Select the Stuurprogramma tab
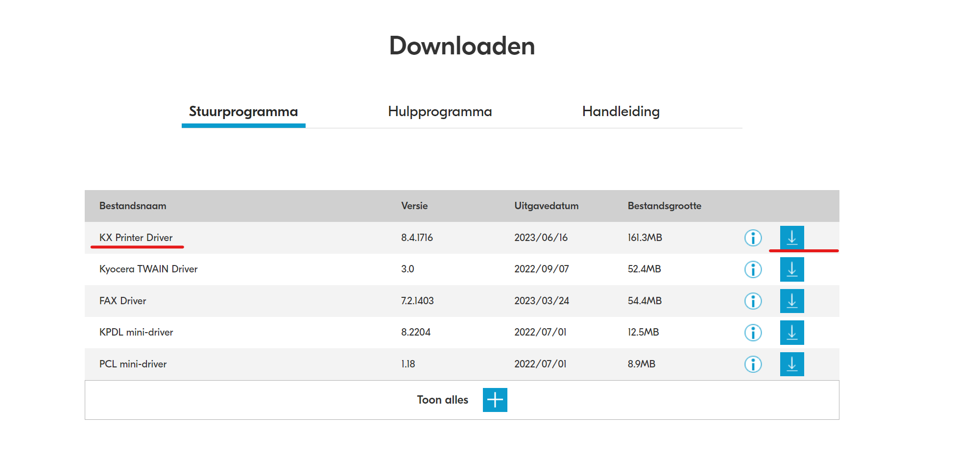The width and height of the screenshot is (980, 459). [243, 111]
